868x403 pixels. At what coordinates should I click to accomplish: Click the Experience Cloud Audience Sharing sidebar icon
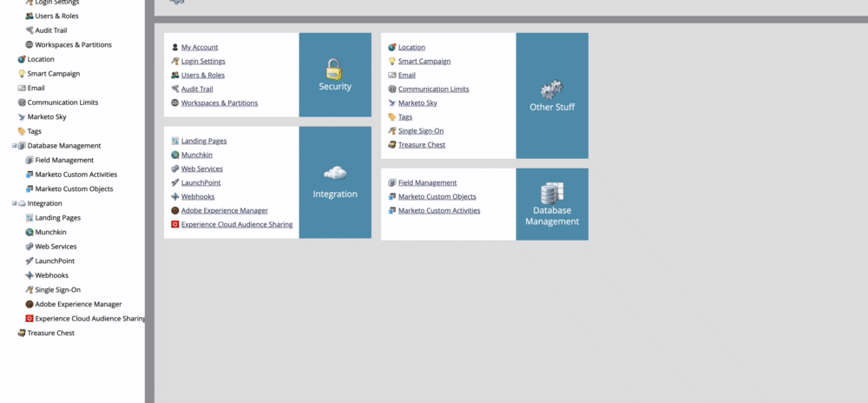pyautogui.click(x=30, y=318)
